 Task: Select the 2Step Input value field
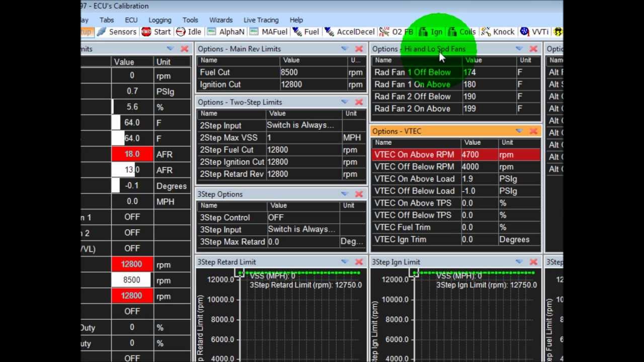click(x=303, y=125)
